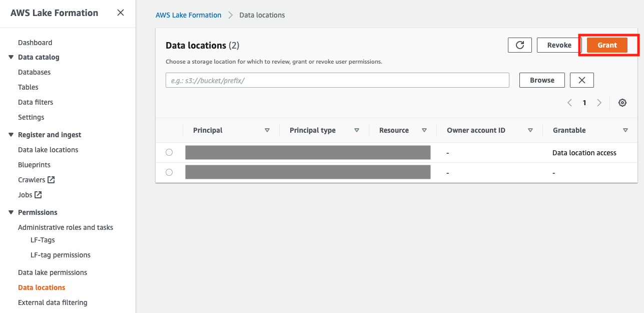644x313 pixels.
Task: Open the Jobs external link icon
Action: point(38,195)
